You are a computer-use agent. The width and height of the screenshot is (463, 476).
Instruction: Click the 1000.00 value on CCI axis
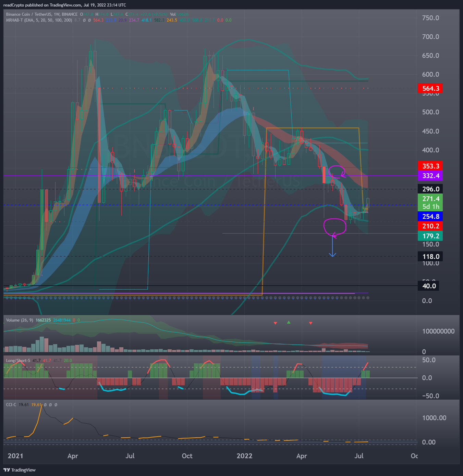coord(434,418)
